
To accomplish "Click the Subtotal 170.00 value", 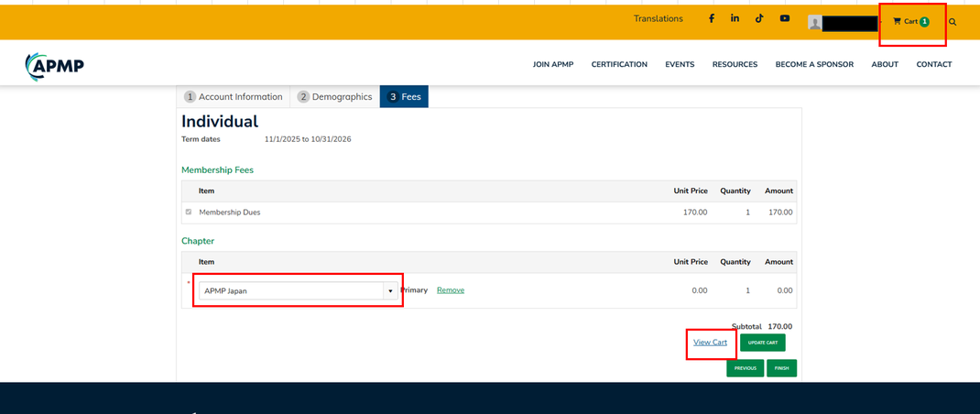I will tap(780, 326).
